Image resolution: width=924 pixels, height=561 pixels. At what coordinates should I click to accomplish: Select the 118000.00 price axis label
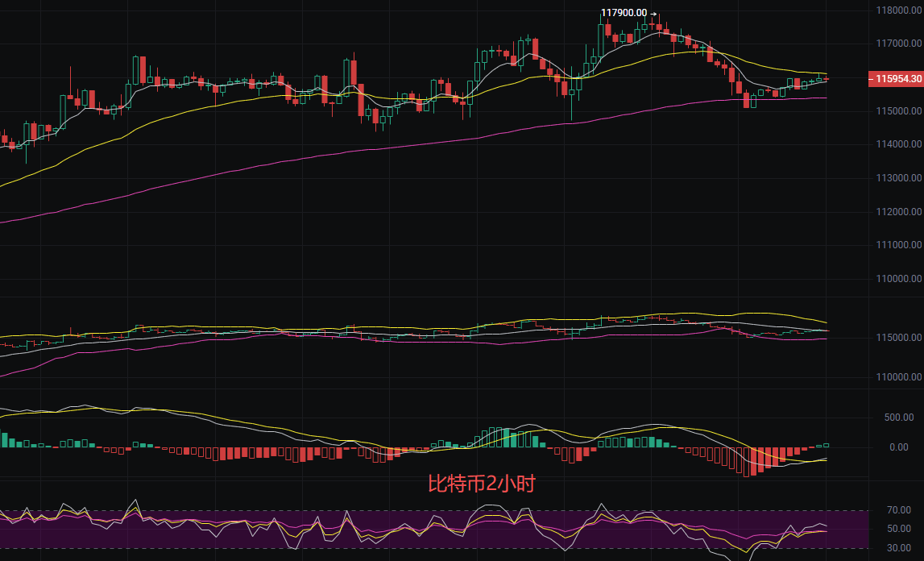coord(897,10)
